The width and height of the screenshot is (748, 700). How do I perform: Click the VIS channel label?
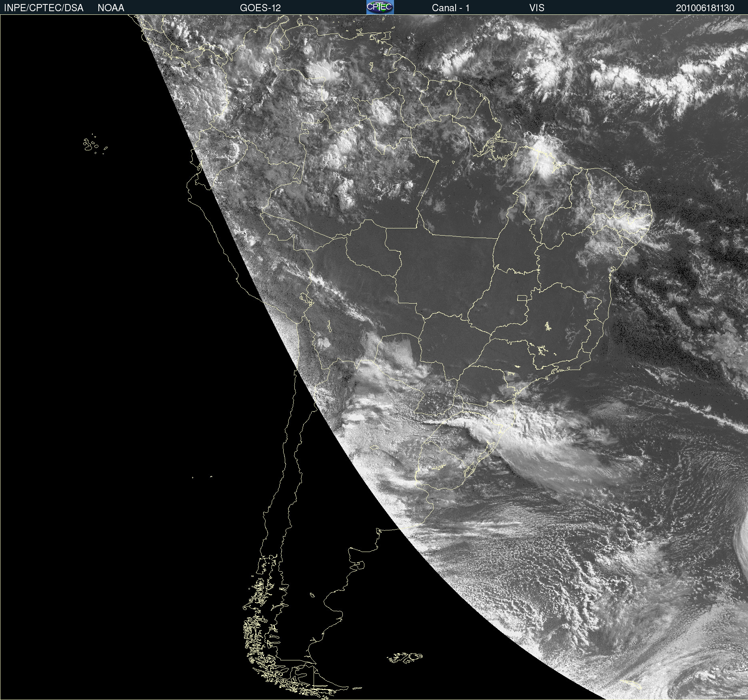pyautogui.click(x=537, y=8)
